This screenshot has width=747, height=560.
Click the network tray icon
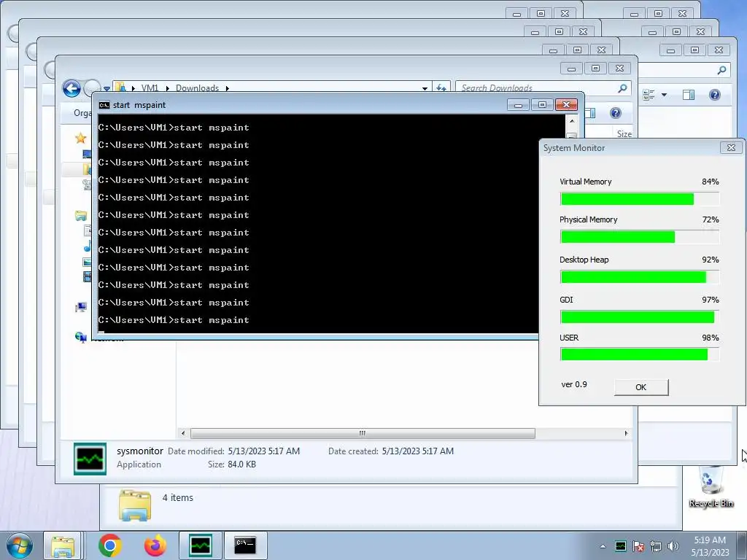[656, 546]
